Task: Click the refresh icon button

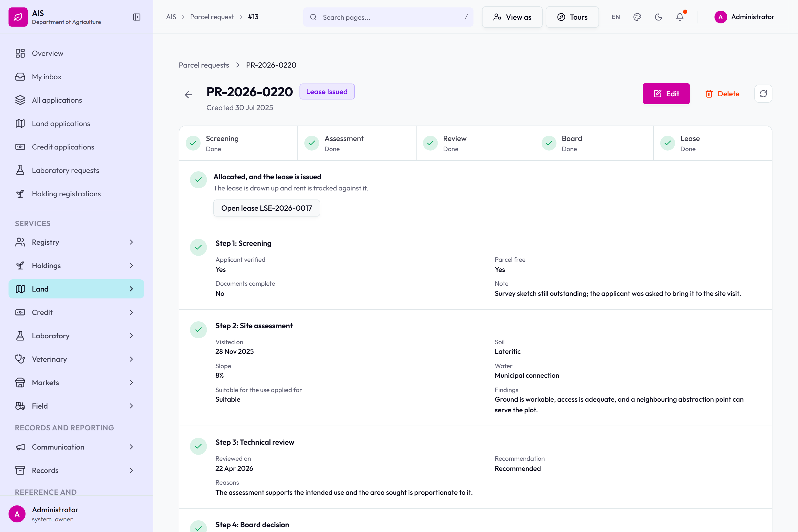Action: point(763,94)
